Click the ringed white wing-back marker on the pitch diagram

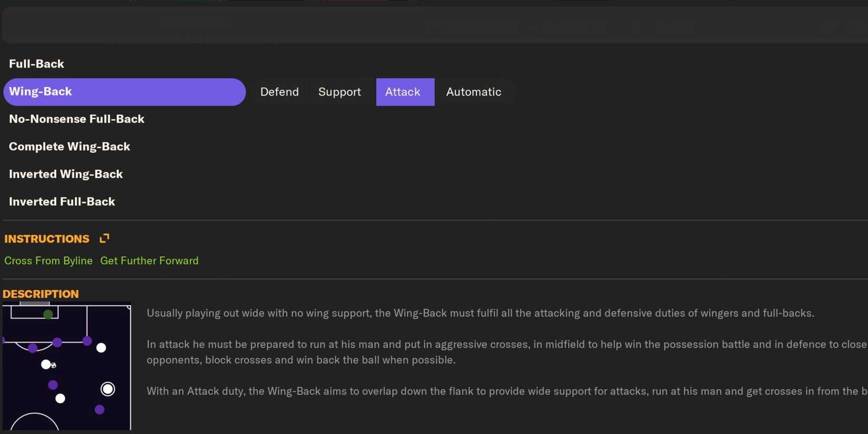108,389
